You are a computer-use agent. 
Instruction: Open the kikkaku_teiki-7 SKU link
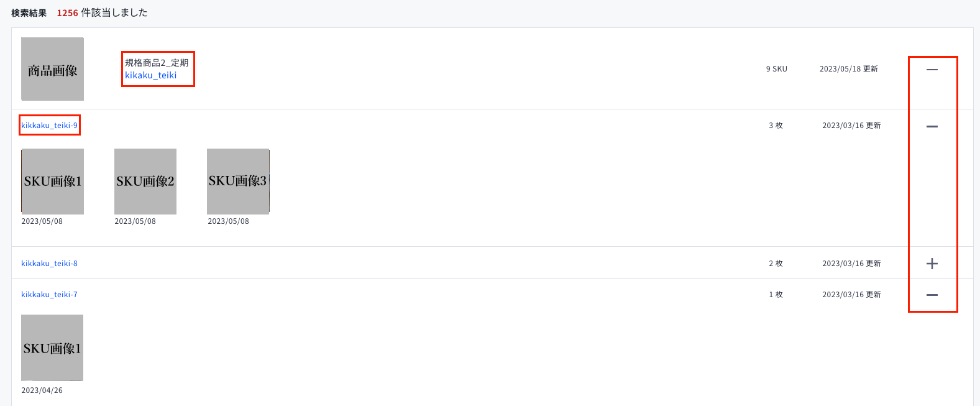pyautogui.click(x=50, y=295)
